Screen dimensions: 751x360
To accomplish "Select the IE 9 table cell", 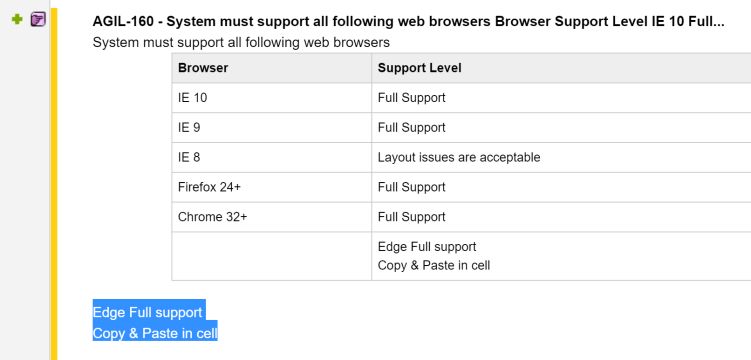I will click(x=272, y=128).
